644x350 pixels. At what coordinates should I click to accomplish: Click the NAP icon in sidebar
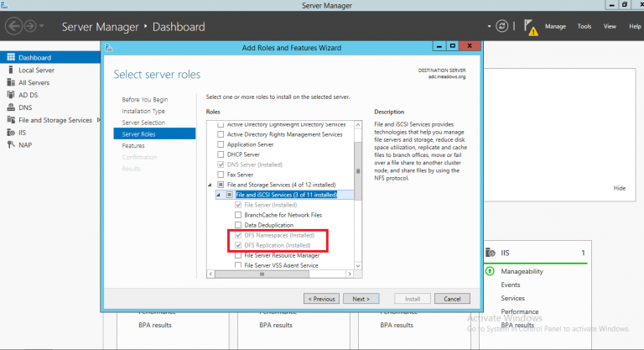[11, 144]
